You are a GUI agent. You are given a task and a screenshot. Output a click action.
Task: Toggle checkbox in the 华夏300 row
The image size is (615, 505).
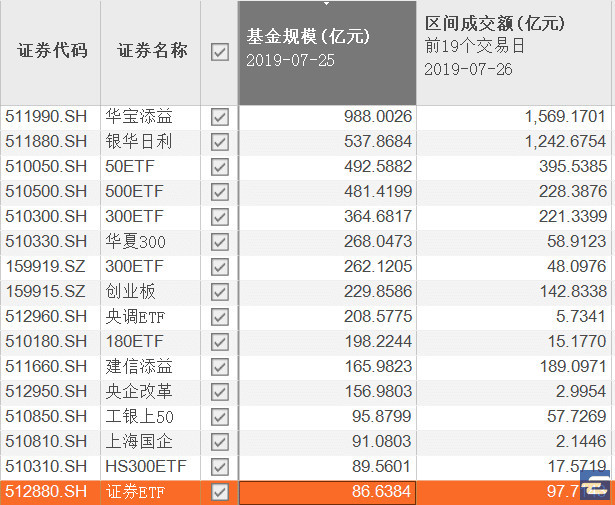220,242
